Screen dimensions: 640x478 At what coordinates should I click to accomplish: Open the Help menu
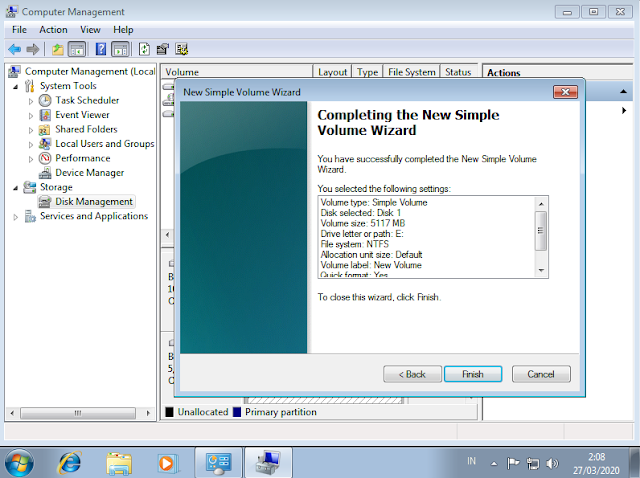tap(123, 30)
